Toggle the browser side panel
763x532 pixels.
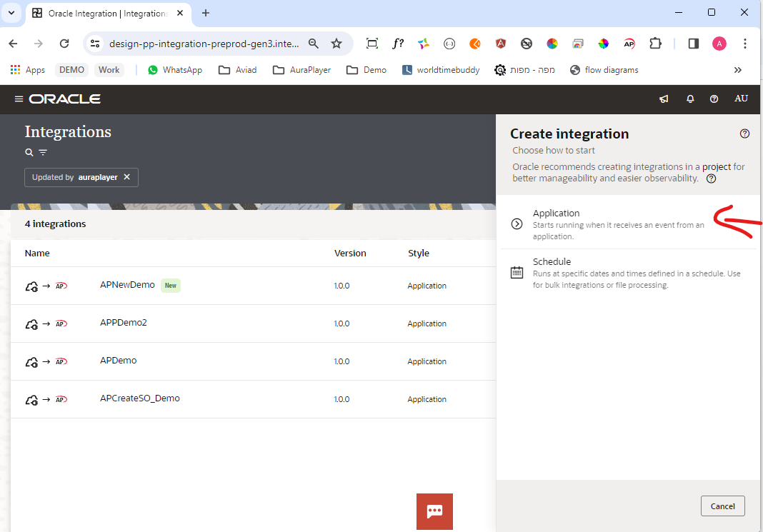click(694, 44)
